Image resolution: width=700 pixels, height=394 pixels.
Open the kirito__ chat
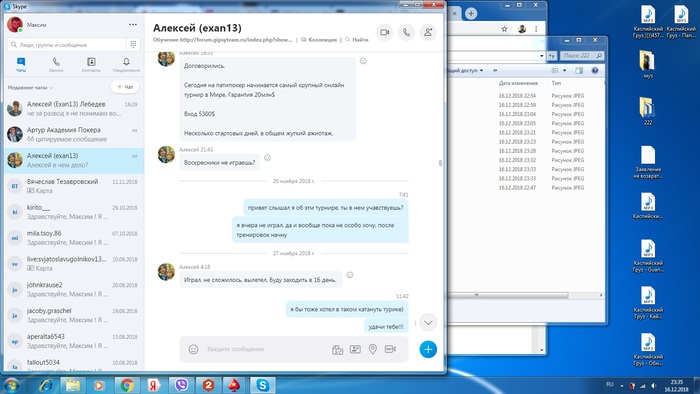coord(74,212)
